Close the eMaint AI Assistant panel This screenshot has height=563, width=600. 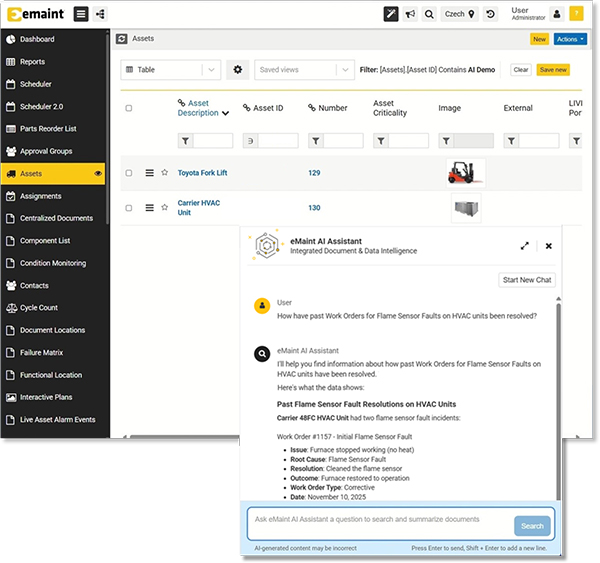point(548,246)
